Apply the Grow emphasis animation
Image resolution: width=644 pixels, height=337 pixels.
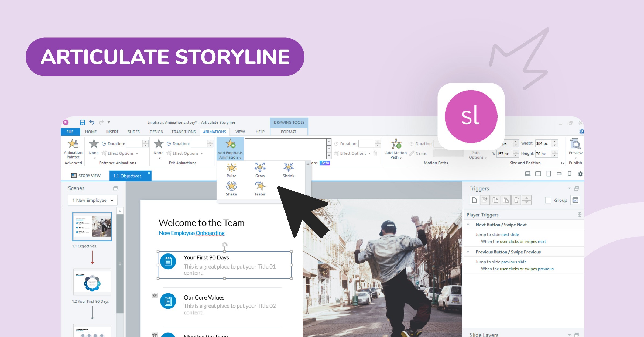click(260, 170)
